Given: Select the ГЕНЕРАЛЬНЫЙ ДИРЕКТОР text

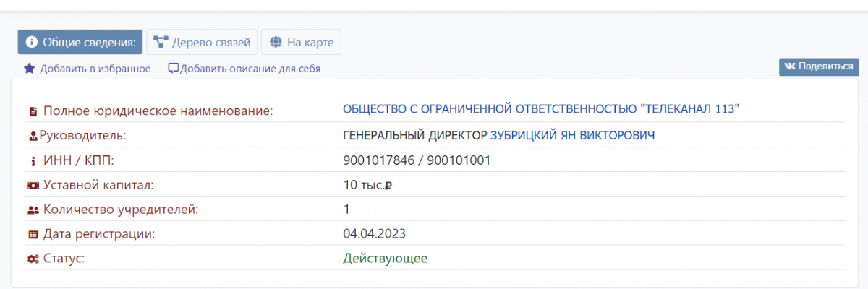Looking at the screenshot, I should pos(415,135).
